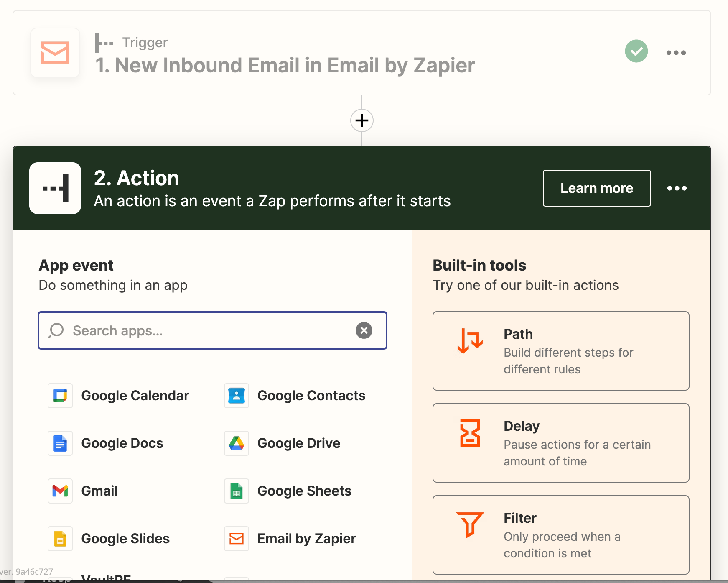
Task: Click the 2. Action heading
Action: (137, 178)
